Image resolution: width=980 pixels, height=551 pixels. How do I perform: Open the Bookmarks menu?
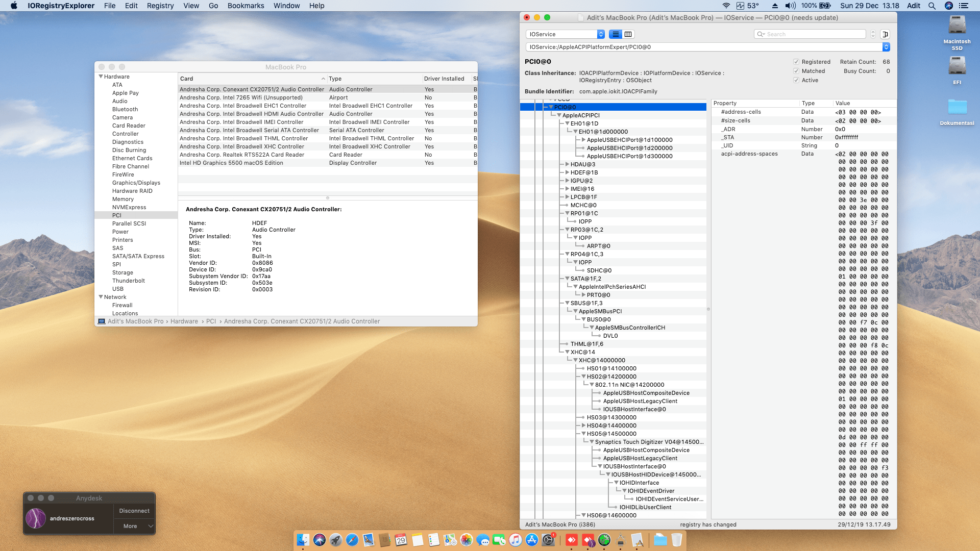tap(246, 6)
